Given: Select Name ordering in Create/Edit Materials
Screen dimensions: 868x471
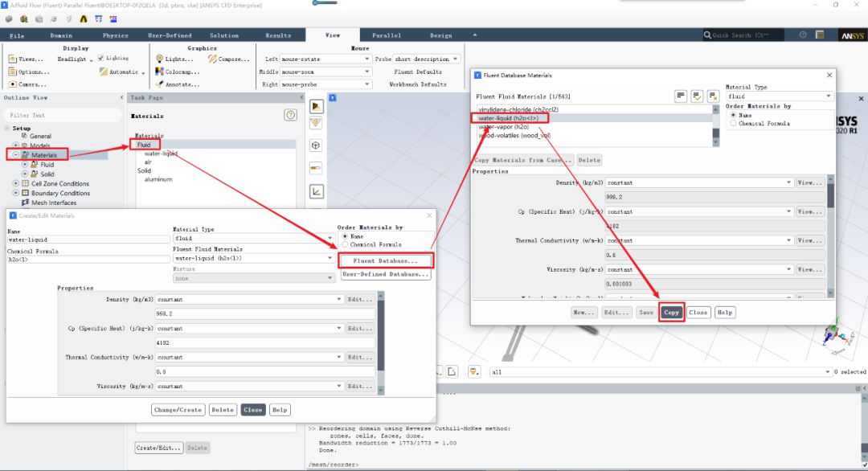Looking at the screenshot, I should (346, 236).
